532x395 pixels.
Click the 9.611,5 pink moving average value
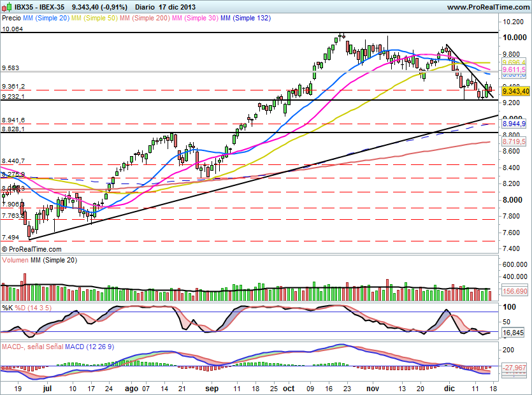pos(514,69)
